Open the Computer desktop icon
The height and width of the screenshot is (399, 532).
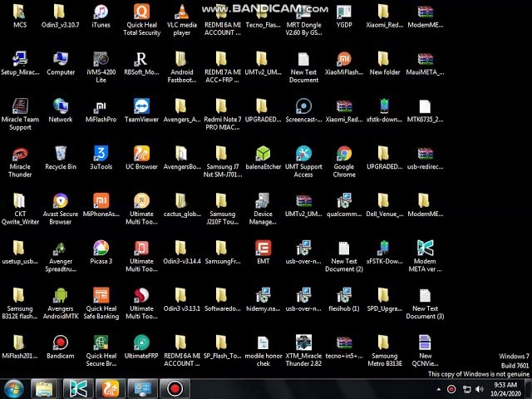pos(61,64)
